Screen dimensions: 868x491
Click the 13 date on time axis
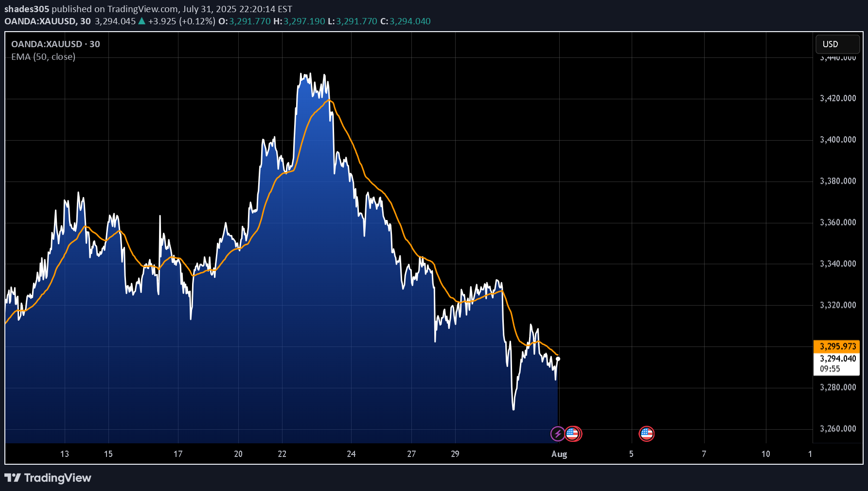click(x=65, y=454)
